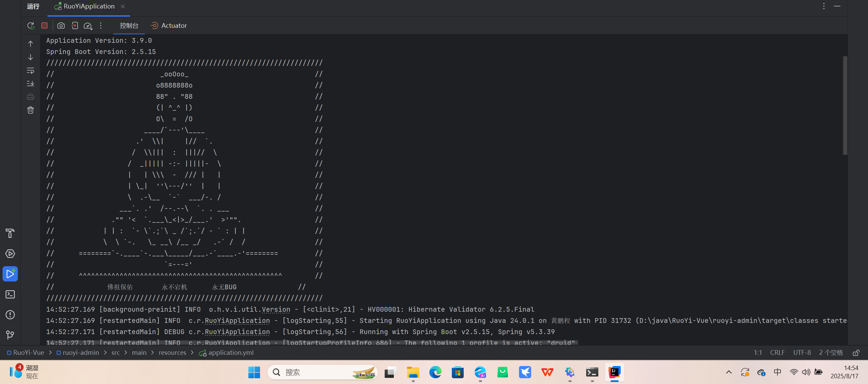Viewport: 868px width, 384px height.
Task: Hide the run tool window
Action: click(x=837, y=6)
